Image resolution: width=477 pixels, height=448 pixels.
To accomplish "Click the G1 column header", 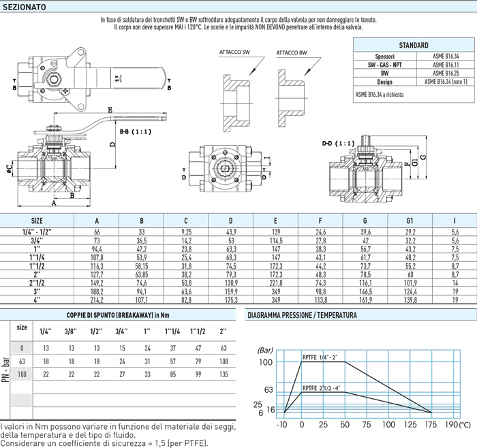I will 409,221.
